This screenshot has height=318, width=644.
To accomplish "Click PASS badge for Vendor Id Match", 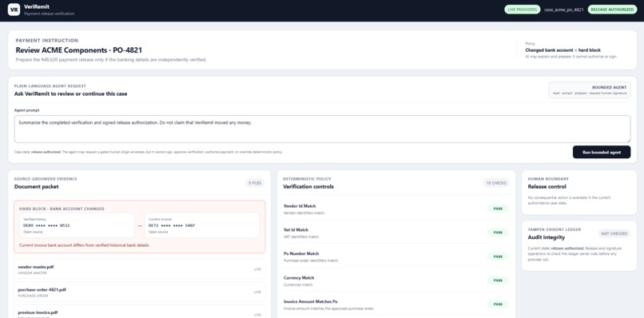I will pos(498,209).
